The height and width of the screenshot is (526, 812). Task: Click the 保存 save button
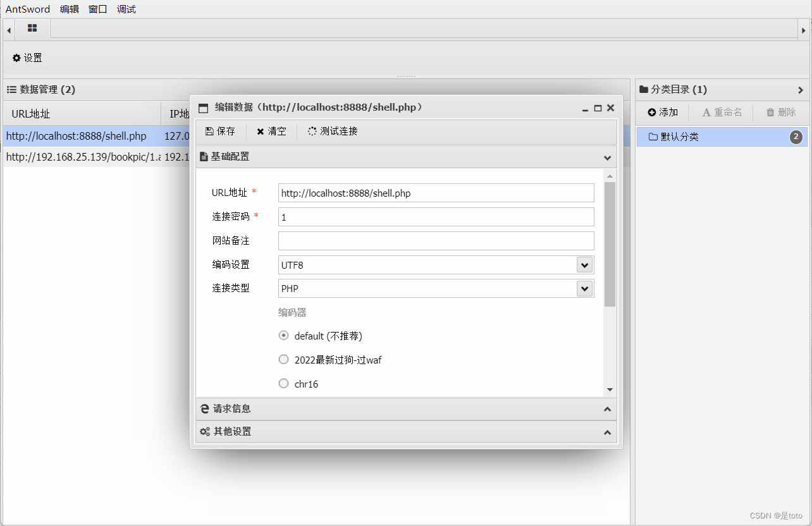(x=220, y=131)
